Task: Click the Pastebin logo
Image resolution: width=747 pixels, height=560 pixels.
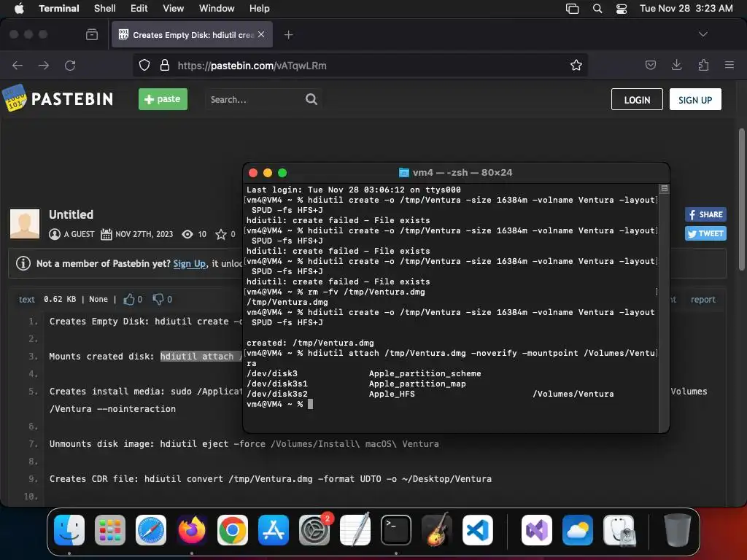Action: (x=58, y=98)
